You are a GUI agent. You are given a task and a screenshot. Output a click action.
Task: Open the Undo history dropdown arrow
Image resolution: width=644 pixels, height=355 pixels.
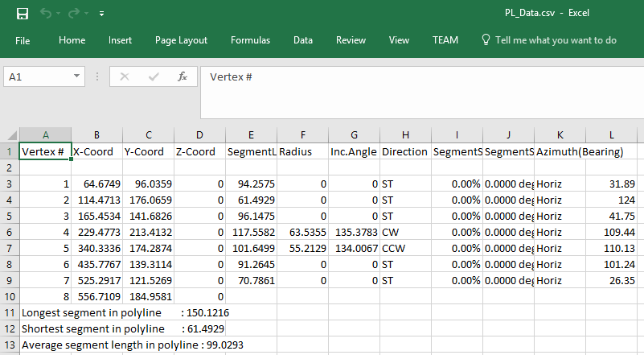pos(59,14)
